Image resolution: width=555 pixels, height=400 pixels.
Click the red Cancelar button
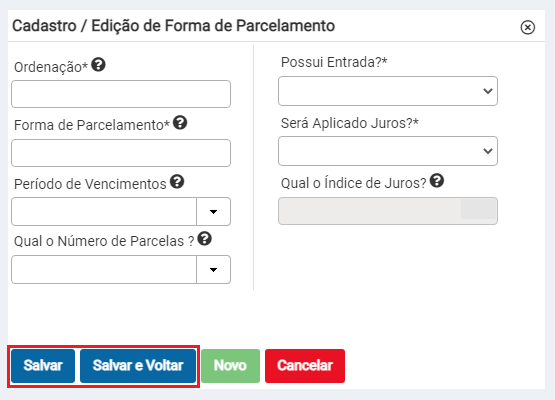[305, 366]
